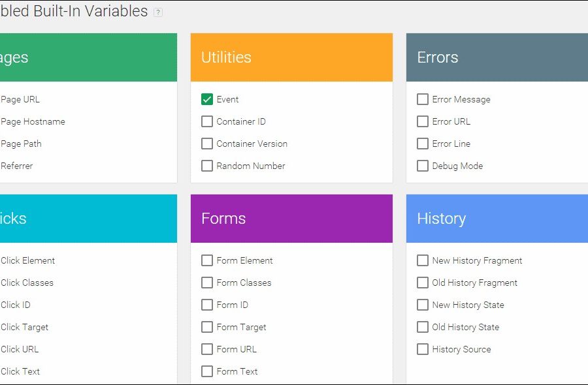Check the Container Version checkbox

207,144
